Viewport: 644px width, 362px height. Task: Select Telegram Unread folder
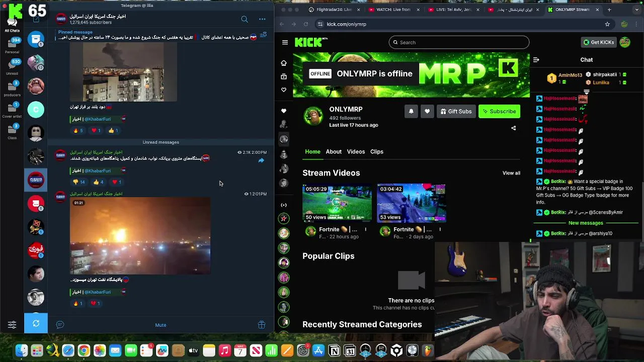pos(12,66)
